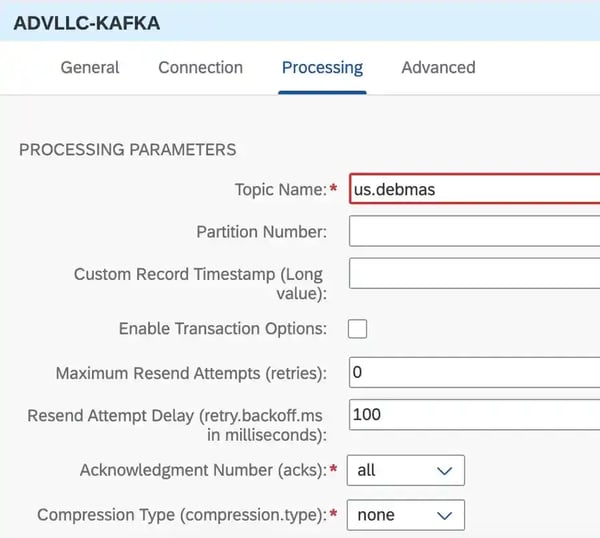Screen dimensions: 600x538
Task: Select the Resend Attempt Delay input
Action: [474, 415]
